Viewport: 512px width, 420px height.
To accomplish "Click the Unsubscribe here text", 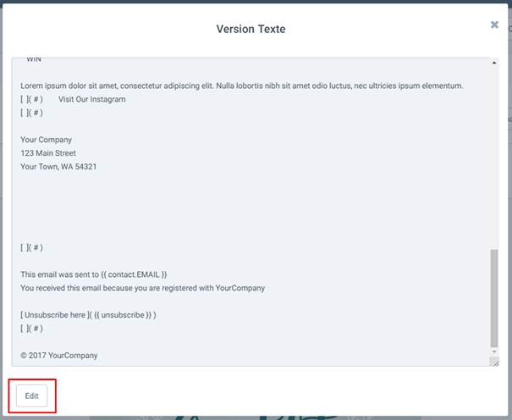I will (56, 315).
